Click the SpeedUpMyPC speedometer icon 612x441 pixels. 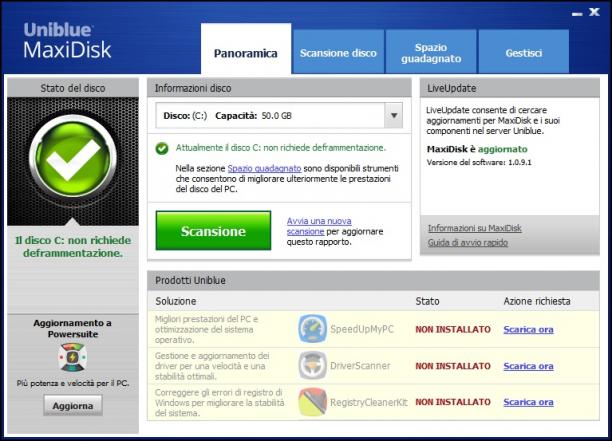click(x=312, y=329)
